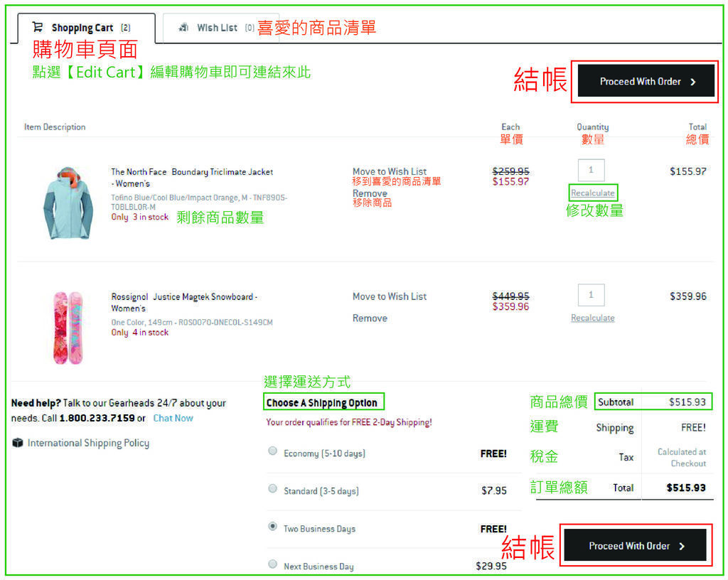
Task: Select Two Business Days shipping option
Action: [272, 526]
